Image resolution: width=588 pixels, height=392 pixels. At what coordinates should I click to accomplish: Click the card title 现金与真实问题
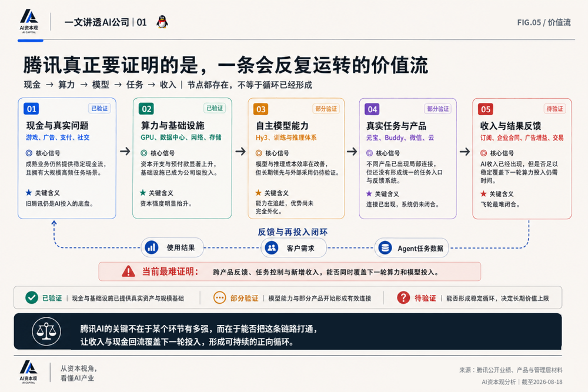point(58,126)
